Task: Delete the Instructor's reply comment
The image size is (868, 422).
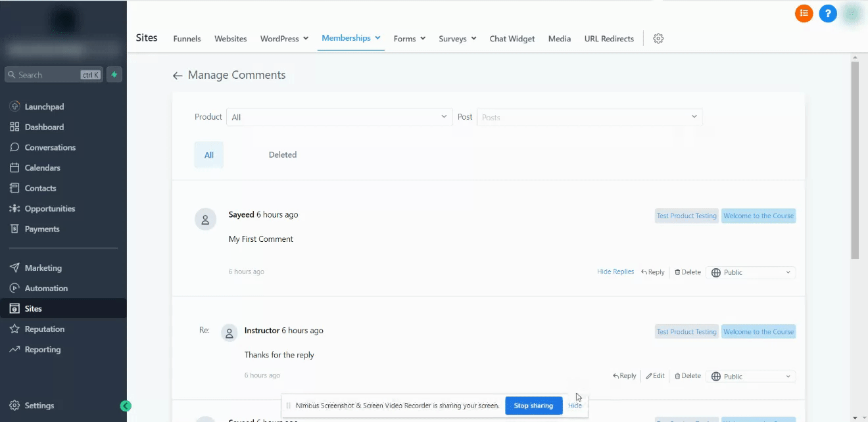Action: click(688, 376)
